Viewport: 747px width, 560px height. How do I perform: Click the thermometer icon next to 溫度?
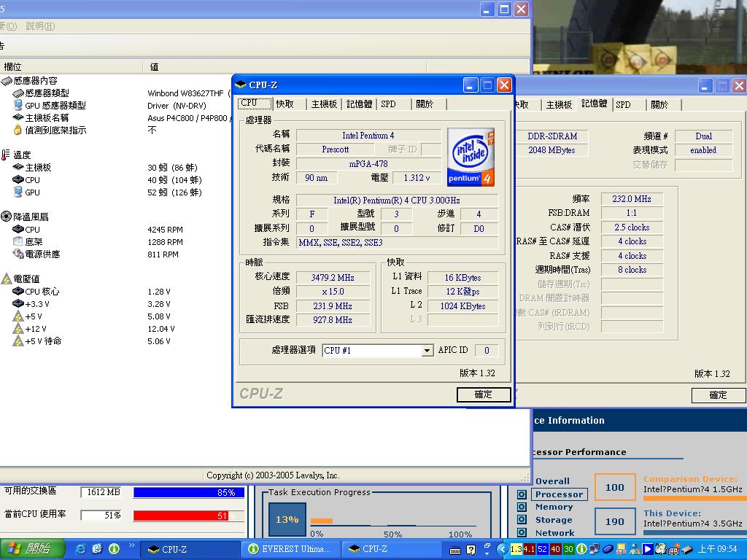point(6,155)
